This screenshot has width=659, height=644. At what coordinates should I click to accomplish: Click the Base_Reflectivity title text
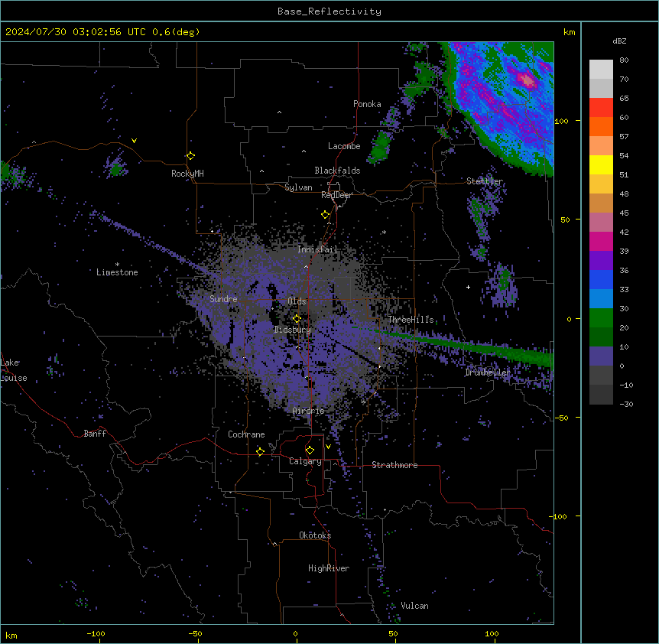coord(329,11)
